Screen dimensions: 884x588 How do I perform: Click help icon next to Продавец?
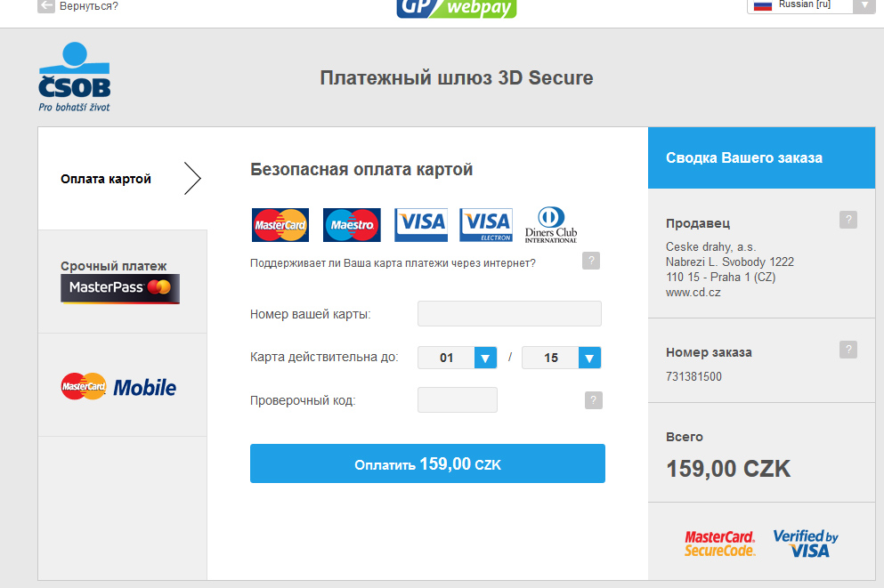coord(848,220)
